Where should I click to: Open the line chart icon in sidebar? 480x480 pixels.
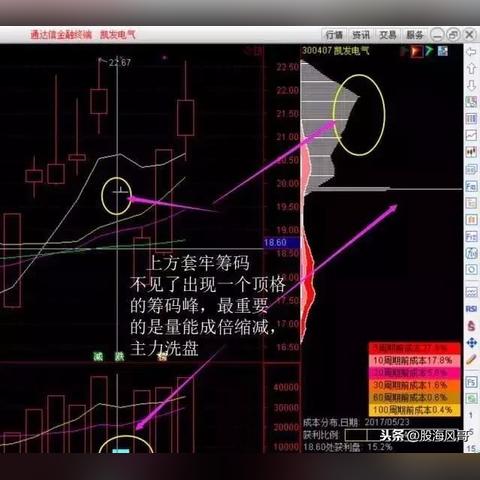(x=471, y=135)
